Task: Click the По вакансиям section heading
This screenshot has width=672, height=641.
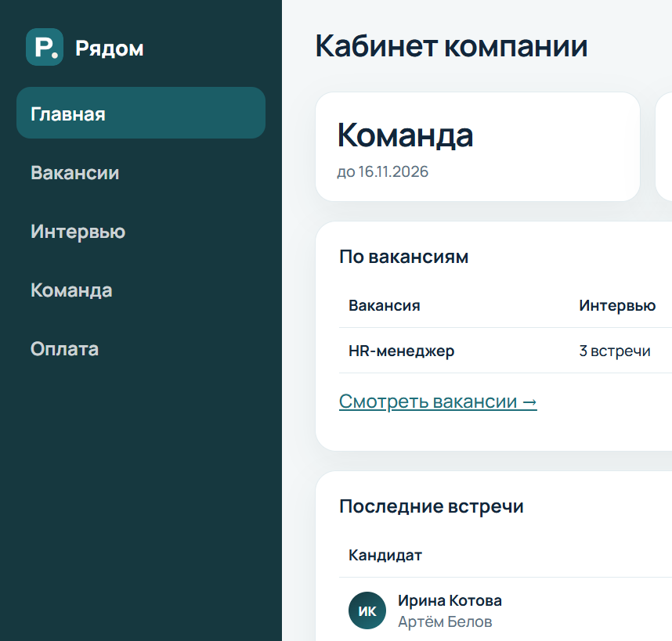Action: [403, 257]
